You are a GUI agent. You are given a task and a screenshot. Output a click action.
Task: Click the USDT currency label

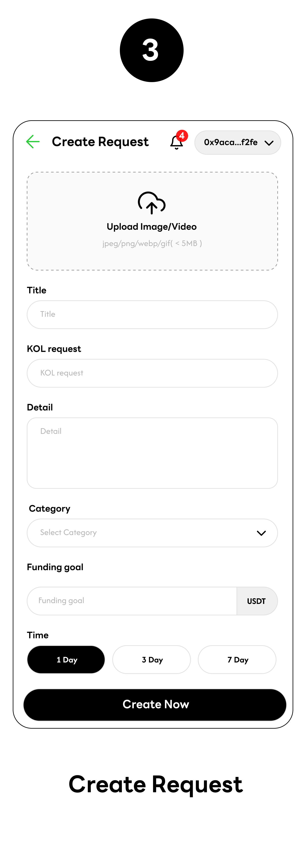pyautogui.click(x=256, y=601)
